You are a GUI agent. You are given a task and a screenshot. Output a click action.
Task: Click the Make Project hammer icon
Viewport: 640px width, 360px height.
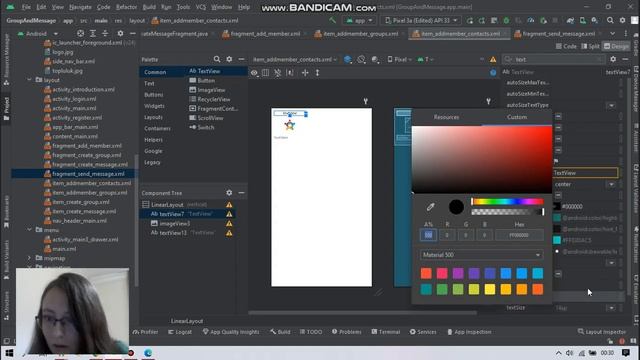pyautogui.click(x=333, y=20)
